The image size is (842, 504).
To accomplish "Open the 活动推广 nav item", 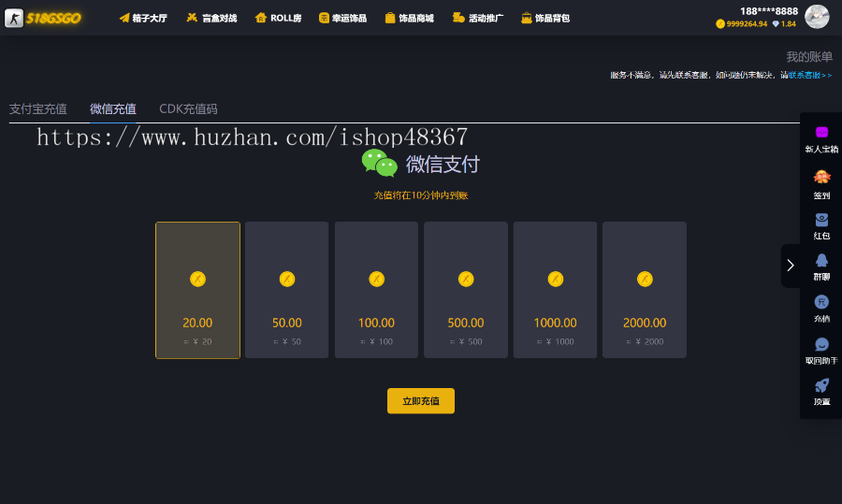I will [478, 19].
